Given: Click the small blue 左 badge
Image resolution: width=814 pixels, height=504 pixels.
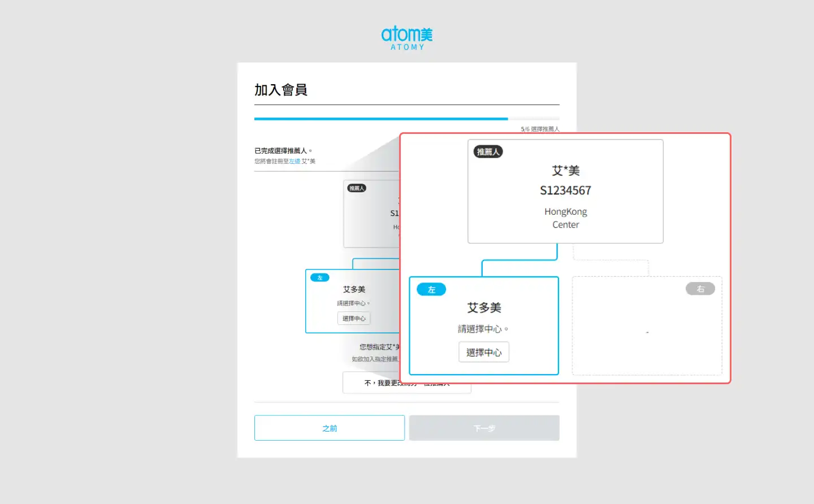Looking at the screenshot, I should [320, 277].
